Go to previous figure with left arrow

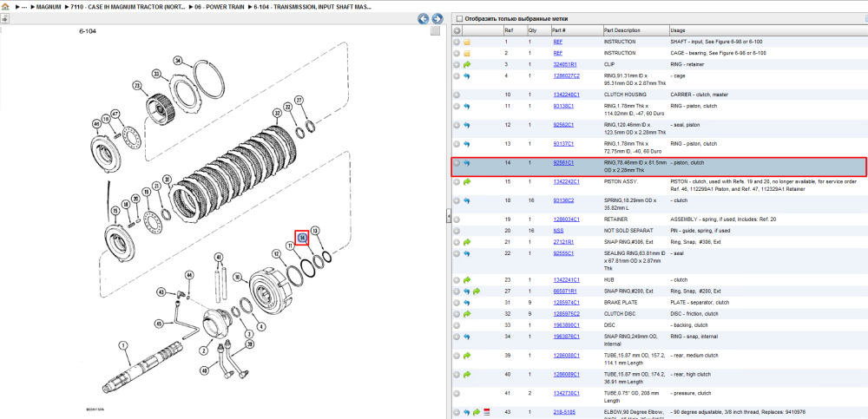pyautogui.click(x=424, y=19)
